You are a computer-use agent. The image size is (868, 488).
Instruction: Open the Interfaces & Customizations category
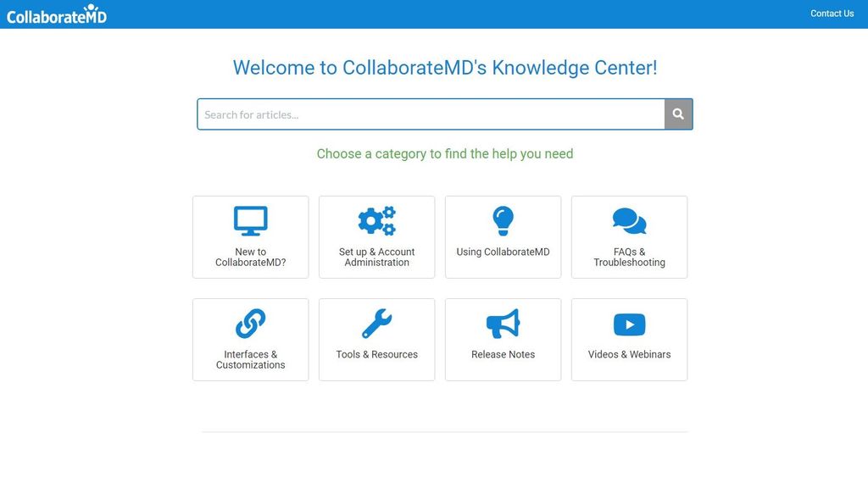pyautogui.click(x=250, y=339)
